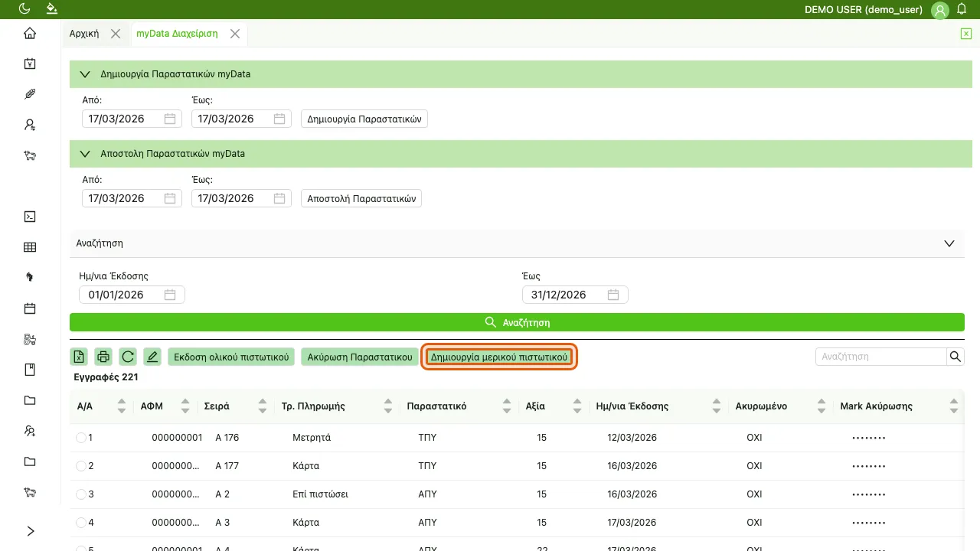This screenshot has width=980, height=551.
Task: Select radio button for row 4
Action: [x=81, y=523]
